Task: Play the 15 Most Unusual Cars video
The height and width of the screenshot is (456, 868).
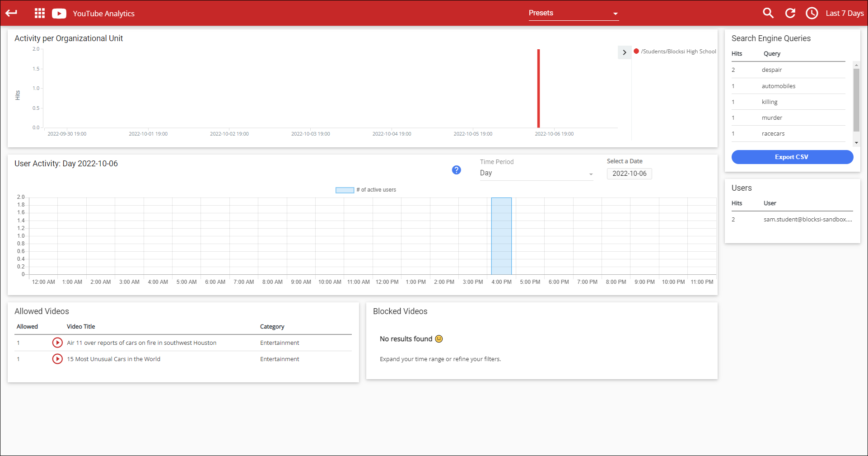Action: pos(57,359)
